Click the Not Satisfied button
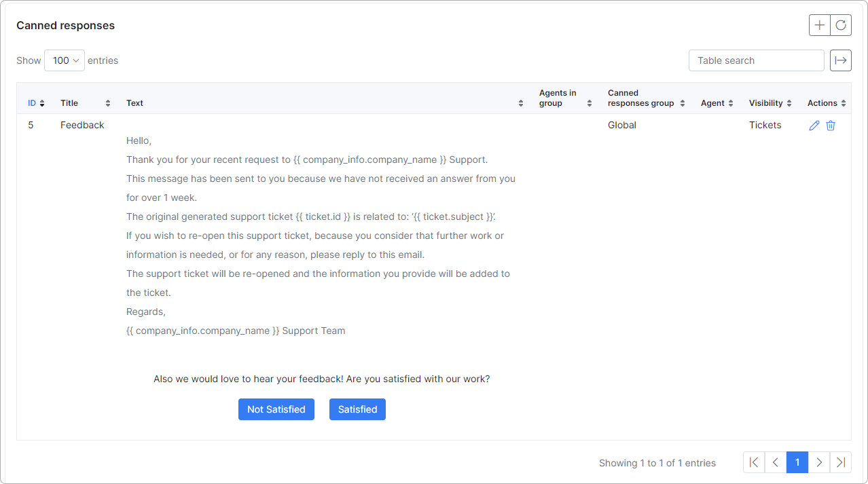The image size is (868, 484). click(x=276, y=409)
